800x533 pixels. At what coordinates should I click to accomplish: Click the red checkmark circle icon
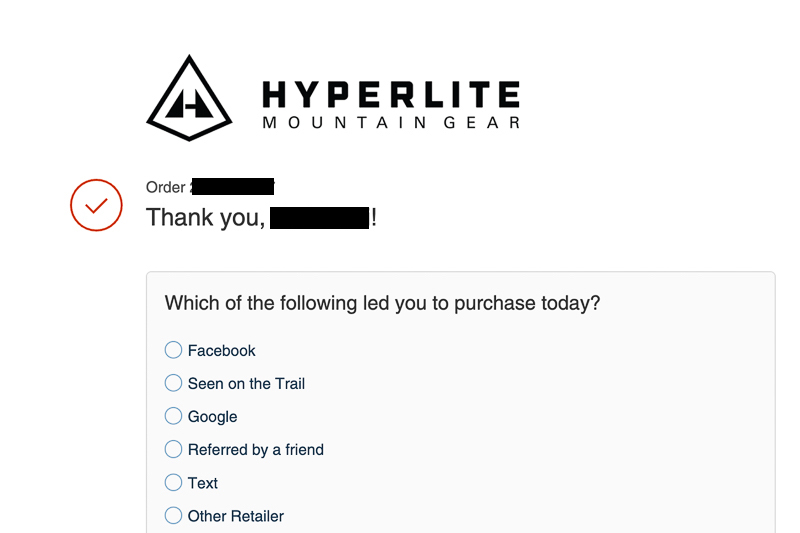(x=96, y=205)
